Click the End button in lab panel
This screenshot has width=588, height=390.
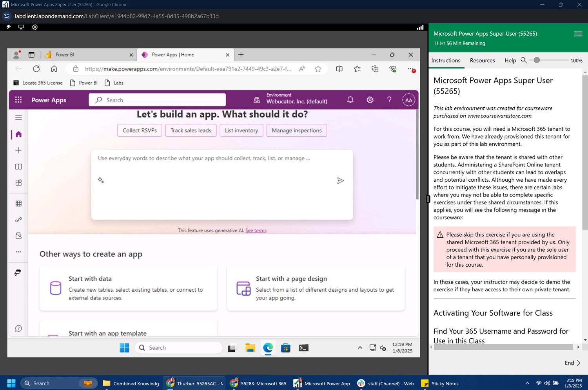point(572,363)
